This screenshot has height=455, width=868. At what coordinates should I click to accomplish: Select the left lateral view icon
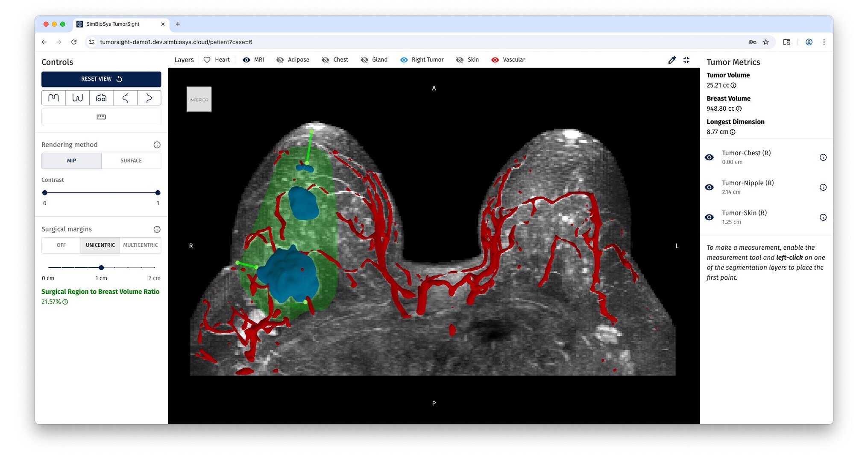125,97
